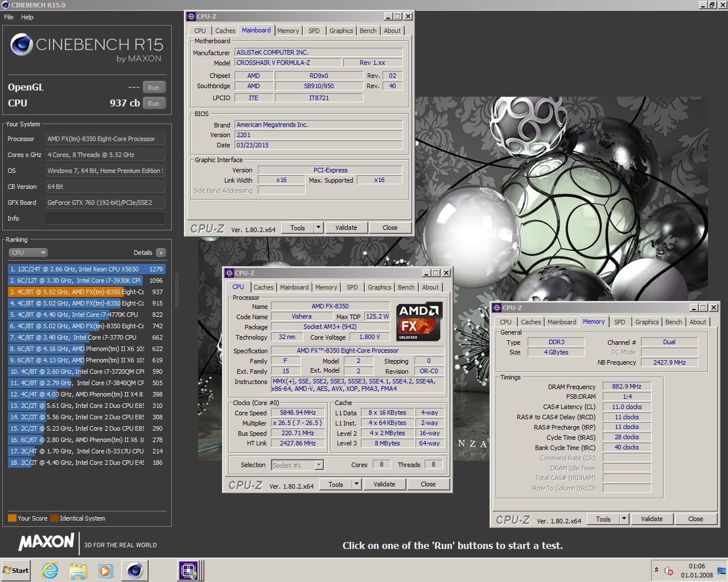Select ranking row 12 Phenom II X4 score 398

pos(87,394)
